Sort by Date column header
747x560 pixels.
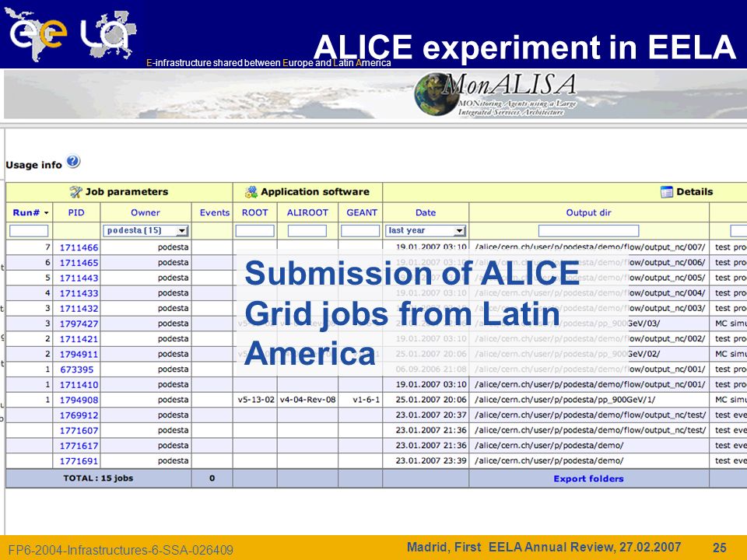point(426,212)
